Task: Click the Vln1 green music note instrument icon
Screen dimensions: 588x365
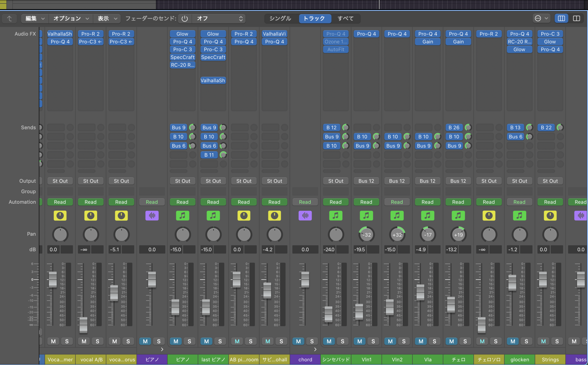Action: click(366, 216)
